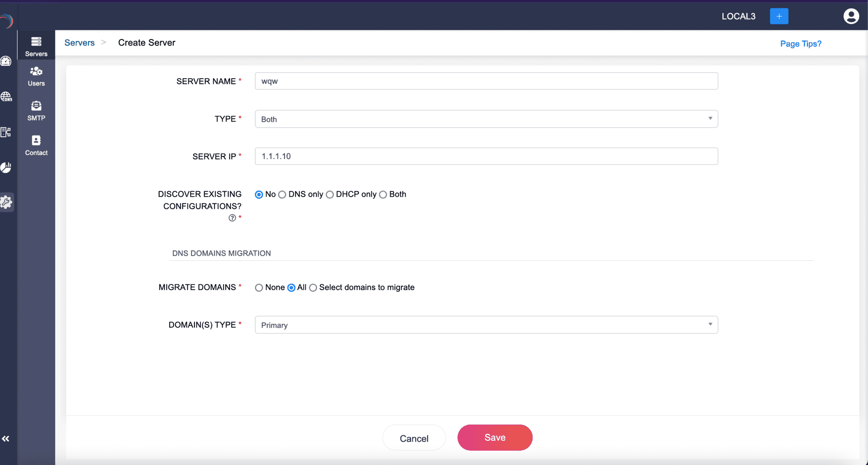
Task: Open the DHCP network server icon in sidebar
Action: (x=6, y=132)
